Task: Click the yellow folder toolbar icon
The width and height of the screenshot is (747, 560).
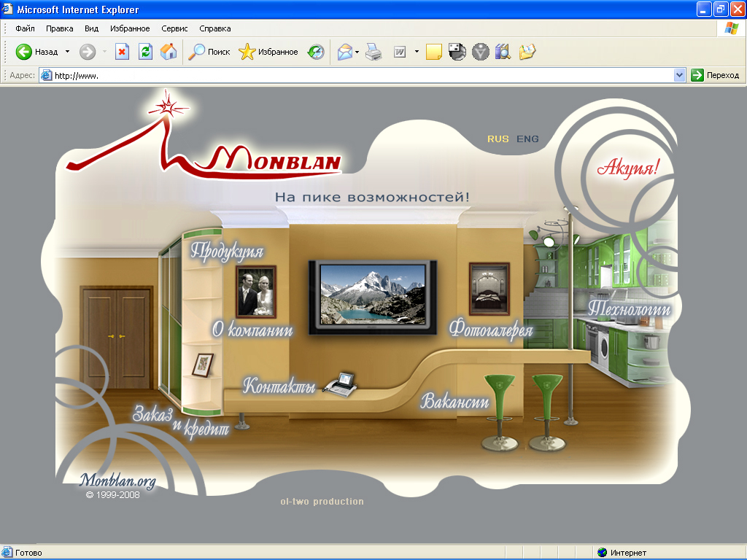Action: (527, 52)
